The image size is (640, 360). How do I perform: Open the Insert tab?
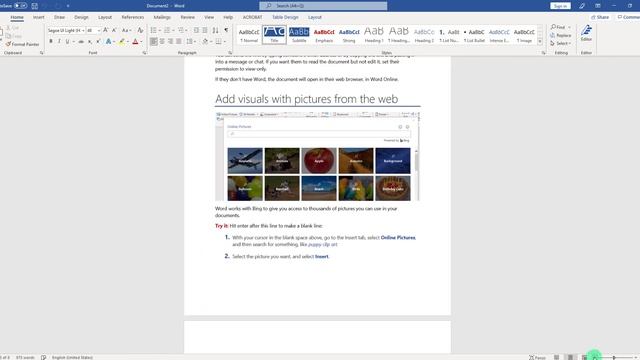[39, 17]
